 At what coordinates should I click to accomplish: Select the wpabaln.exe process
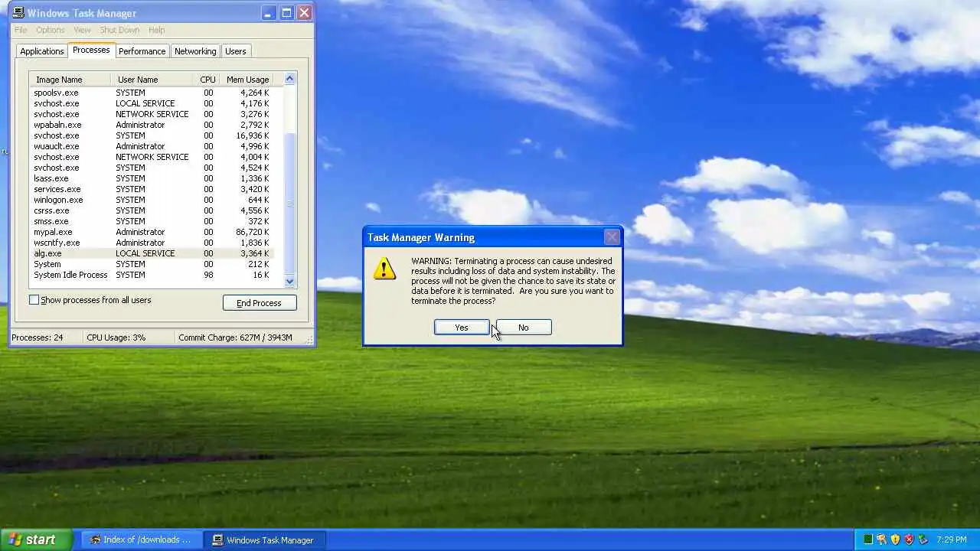[x=152, y=125]
